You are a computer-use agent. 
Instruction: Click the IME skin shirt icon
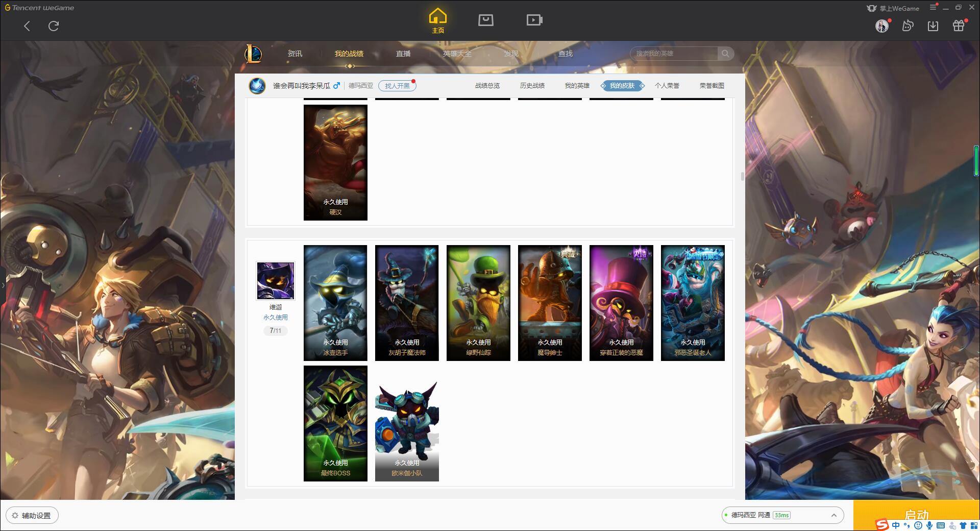pos(963,525)
